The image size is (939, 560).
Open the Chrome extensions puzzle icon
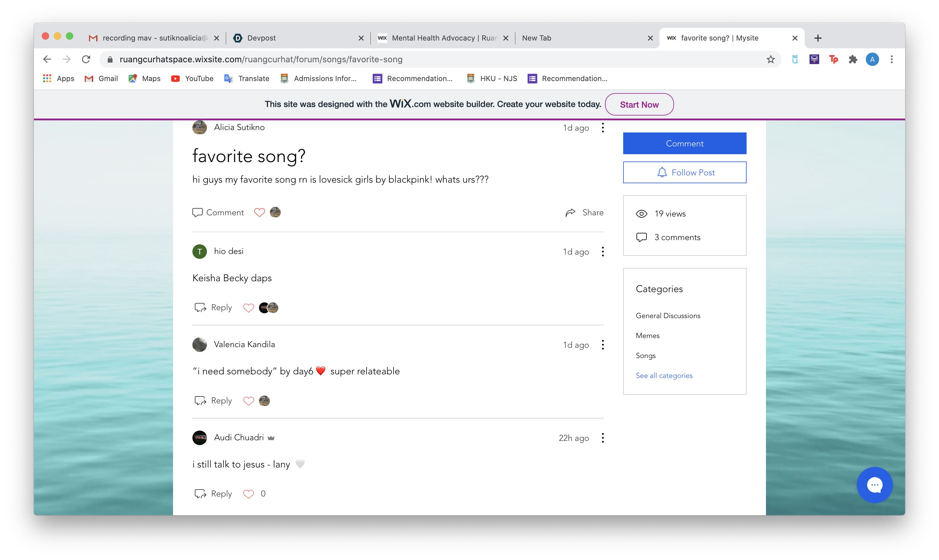[x=853, y=59]
